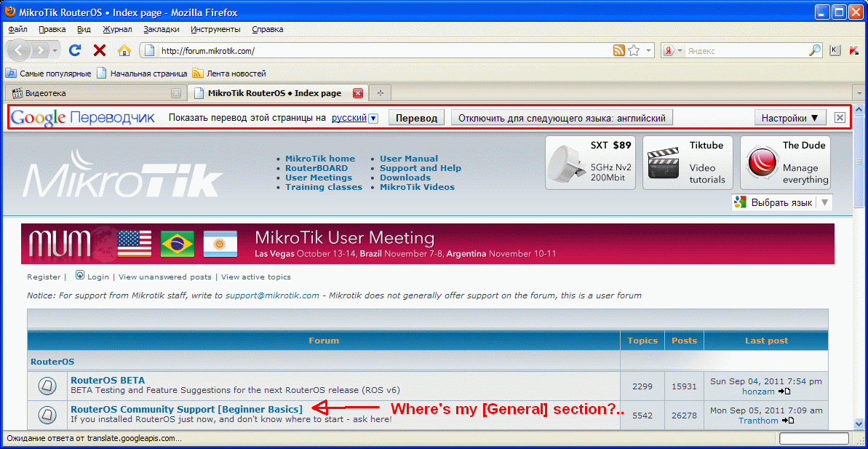Open Начальная страница bookmark
Image resolution: width=868 pixels, height=449 pixels.
point(143,73)
